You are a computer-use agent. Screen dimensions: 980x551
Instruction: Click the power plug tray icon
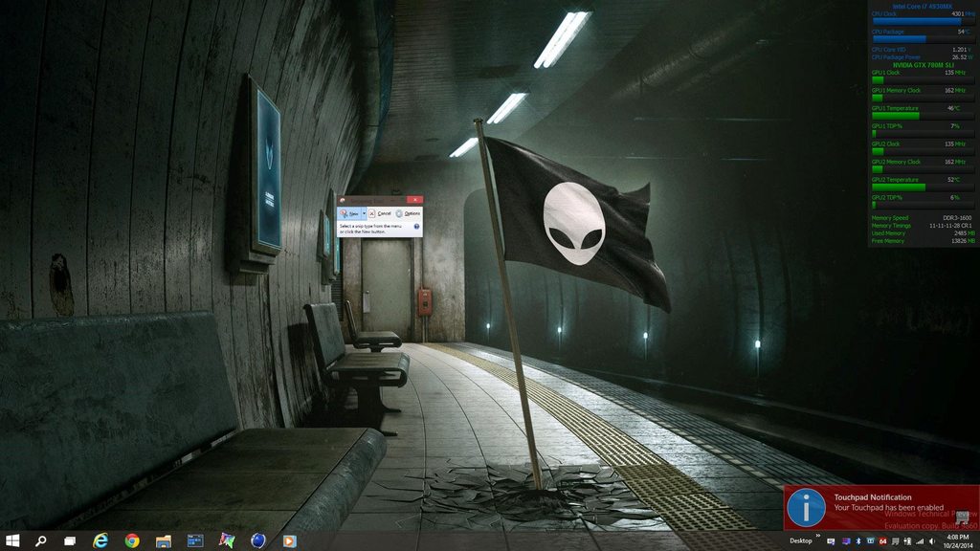pos(907,541)
